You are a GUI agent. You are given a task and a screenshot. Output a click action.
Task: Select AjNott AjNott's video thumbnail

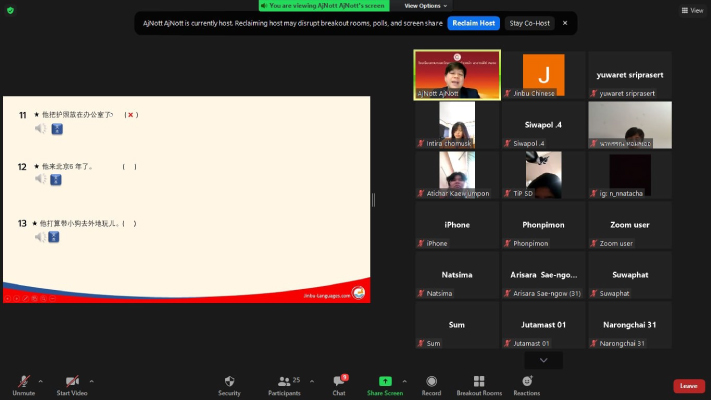[457, 74]
